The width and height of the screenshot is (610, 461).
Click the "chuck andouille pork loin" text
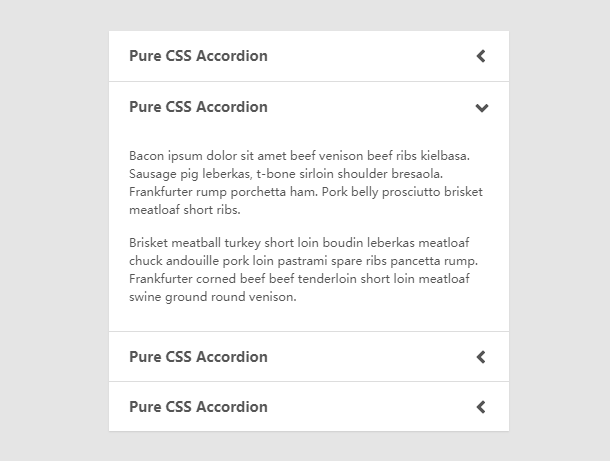(x=202, y=261)
